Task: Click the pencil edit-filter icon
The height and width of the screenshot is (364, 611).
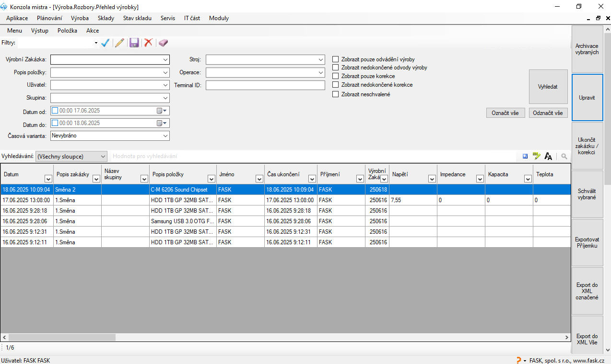Action: click(x=119, y=43)
